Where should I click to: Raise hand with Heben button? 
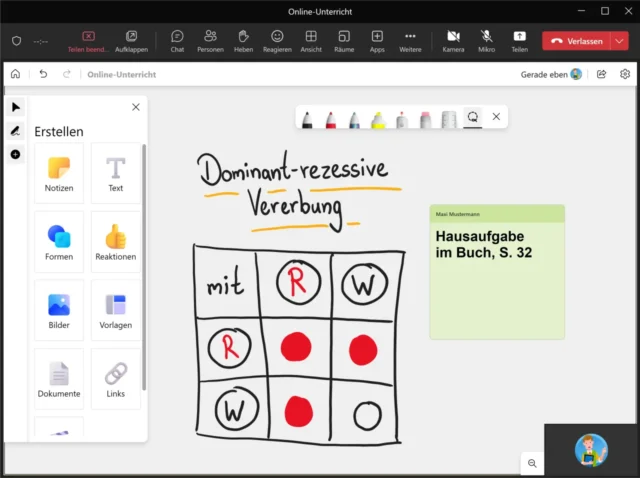pyautogui.click(x=243, y=40)
